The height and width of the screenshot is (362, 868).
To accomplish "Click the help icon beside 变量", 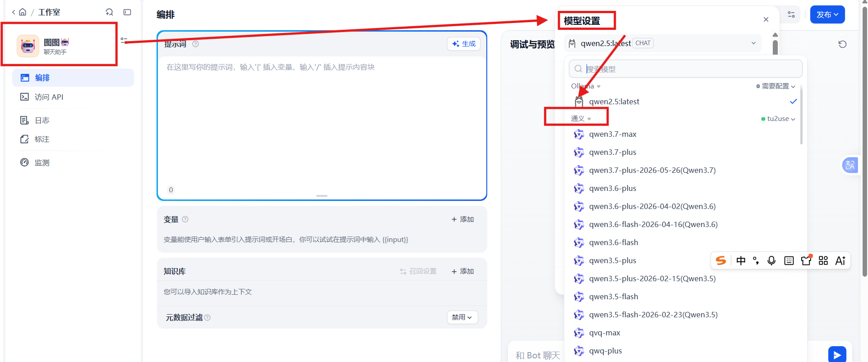I will pos(185,219).
